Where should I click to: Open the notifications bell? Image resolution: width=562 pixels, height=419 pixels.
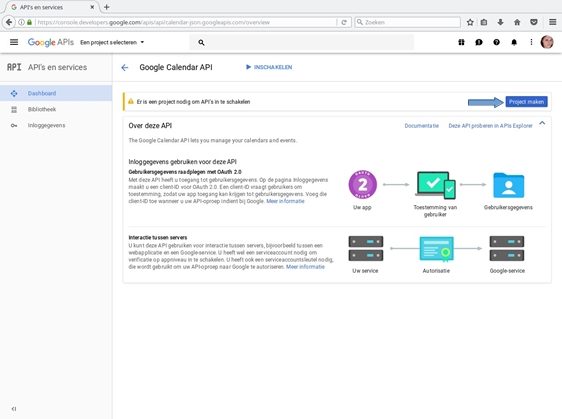coord(514,42)
